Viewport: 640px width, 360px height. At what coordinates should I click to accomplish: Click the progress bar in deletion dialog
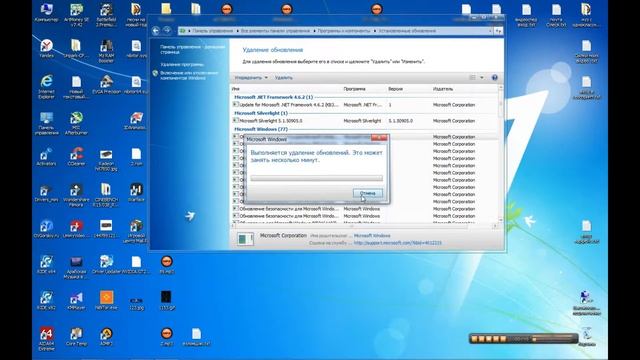316,178
